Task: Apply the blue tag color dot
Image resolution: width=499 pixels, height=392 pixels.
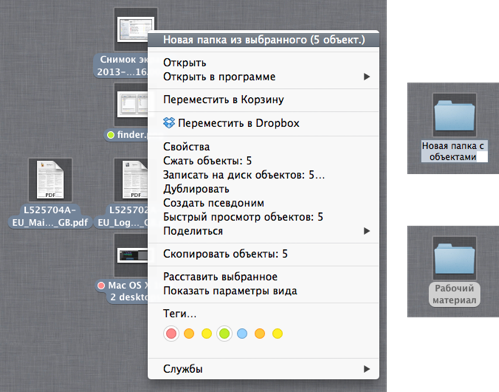Action: tap(242, 333)
